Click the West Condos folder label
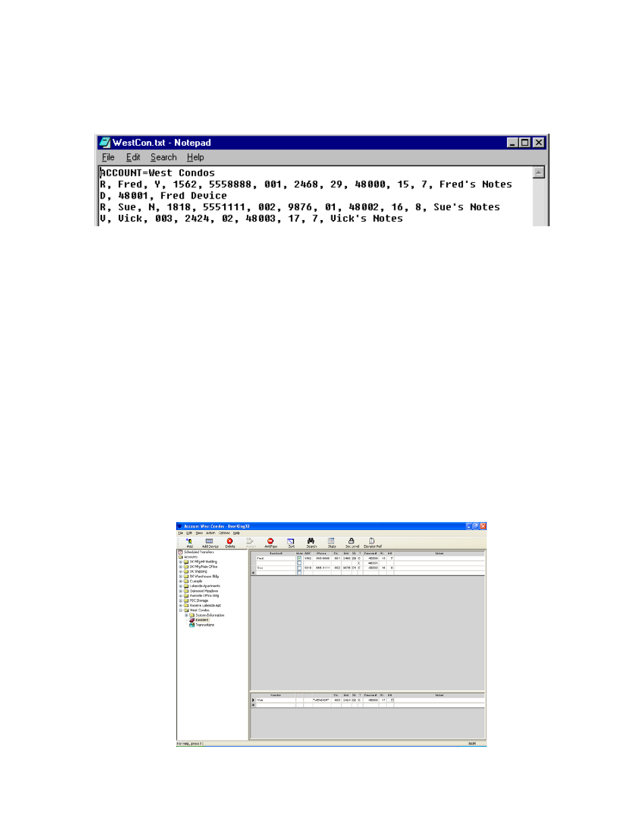644x834 pixels. [199, 610]
